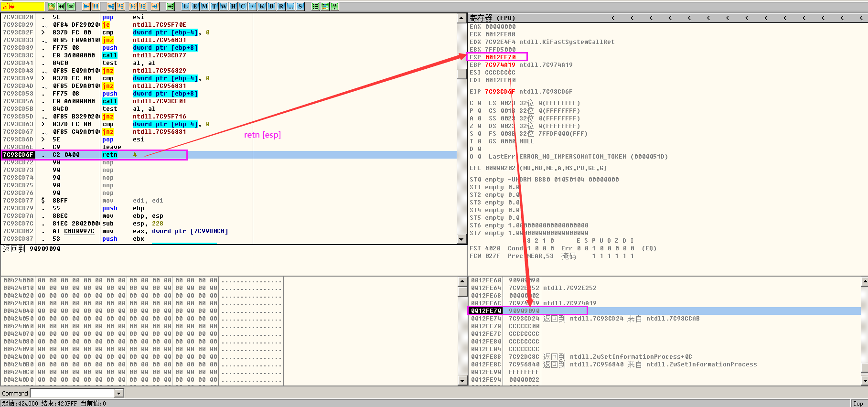Viewport: 868px width, 407px height.
Task: Click the Command input field
Action: tap(73, 393)
